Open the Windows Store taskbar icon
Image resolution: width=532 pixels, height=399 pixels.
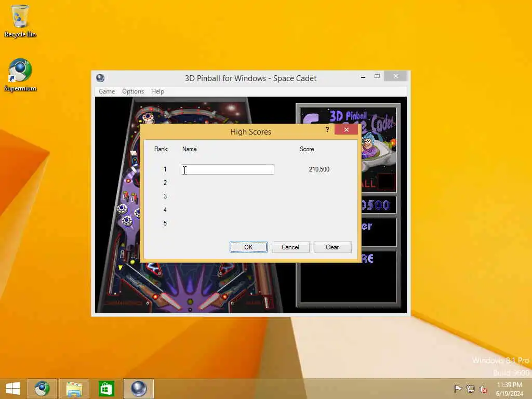pyautogui.click(x=106, y=389)
